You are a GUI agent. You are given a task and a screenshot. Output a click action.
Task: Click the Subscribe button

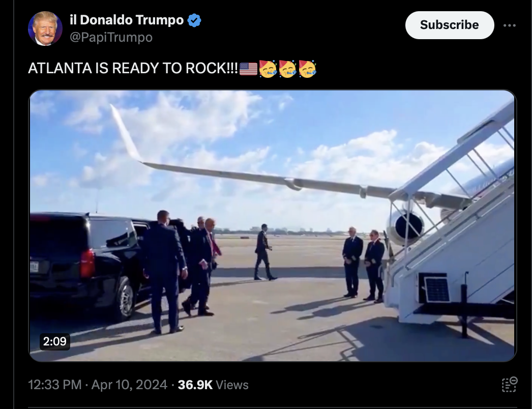(450, 25)
